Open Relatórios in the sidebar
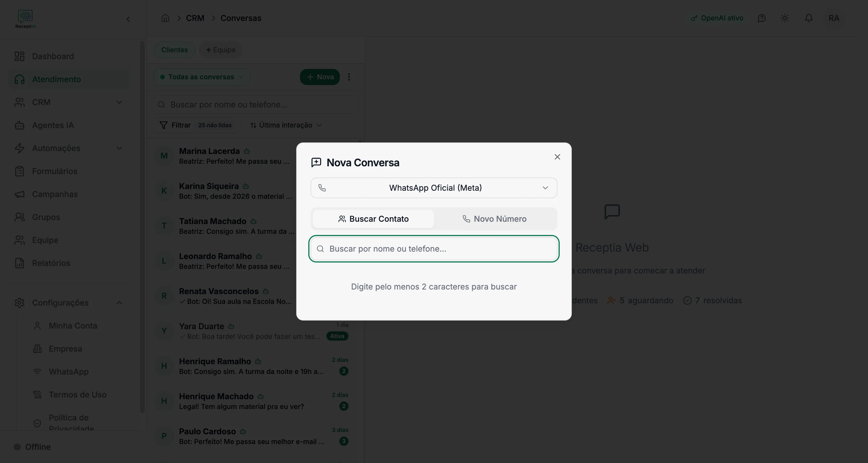Viewport: 868px width, 463px height. click(69, 263)
